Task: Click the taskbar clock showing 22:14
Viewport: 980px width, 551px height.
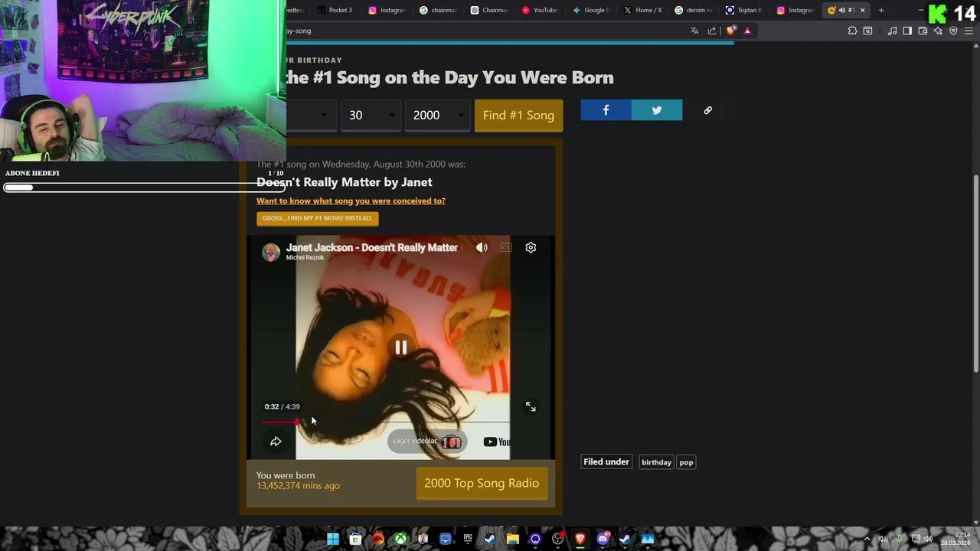Action: click(955, 539)
